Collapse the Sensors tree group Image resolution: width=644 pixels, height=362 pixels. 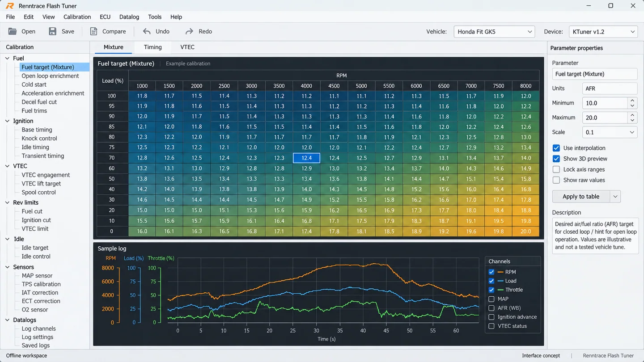(8, 267)
